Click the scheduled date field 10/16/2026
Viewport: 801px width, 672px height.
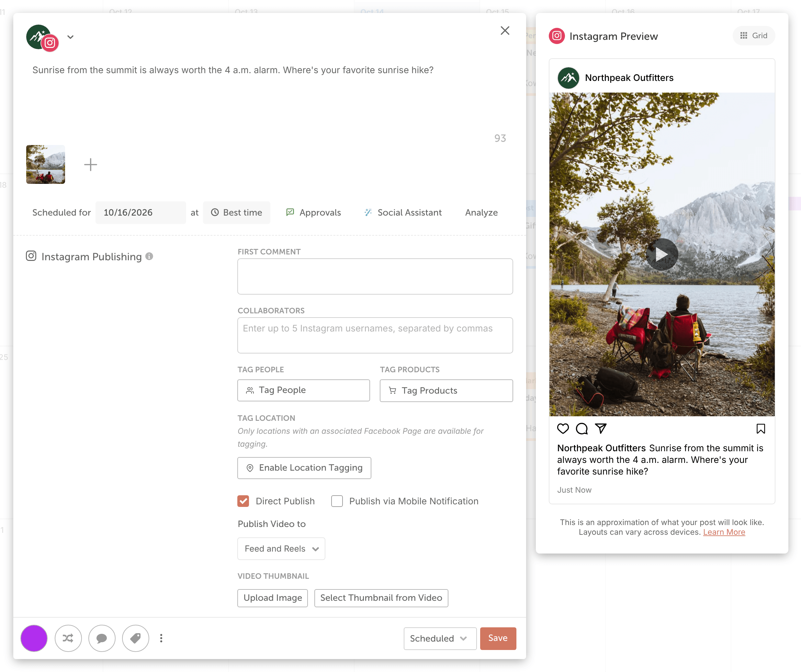click(x=141, y=212)
